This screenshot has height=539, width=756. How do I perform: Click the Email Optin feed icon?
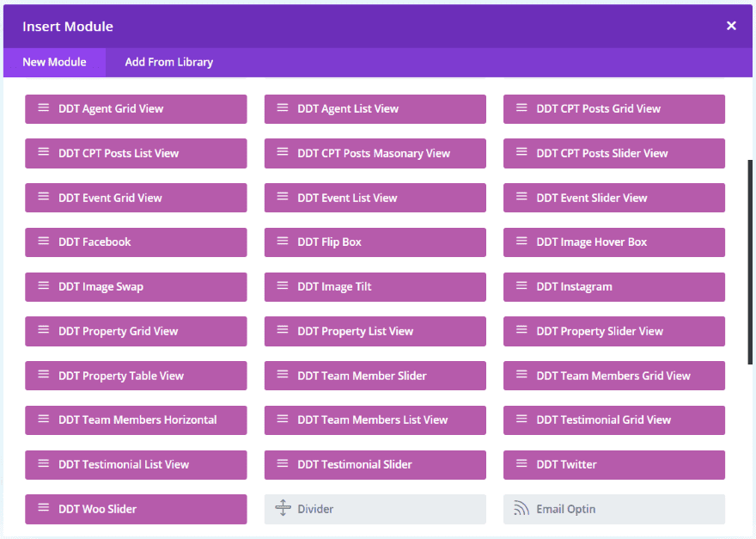(x=521, y=508)
